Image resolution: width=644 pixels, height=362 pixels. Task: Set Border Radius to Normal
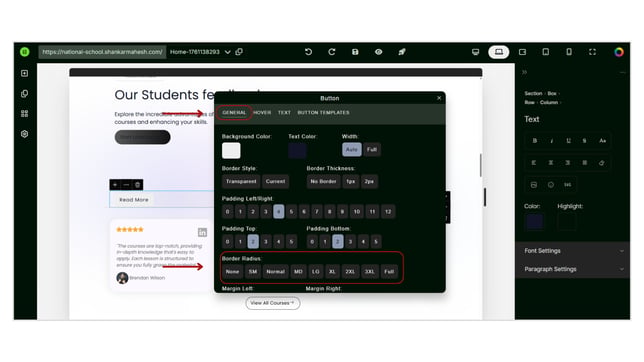click(275, 272)
